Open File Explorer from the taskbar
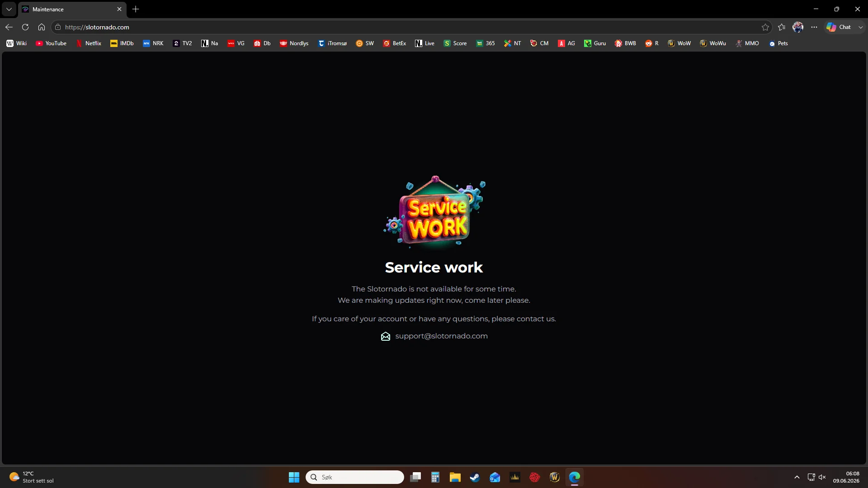 tap(455, 477)
